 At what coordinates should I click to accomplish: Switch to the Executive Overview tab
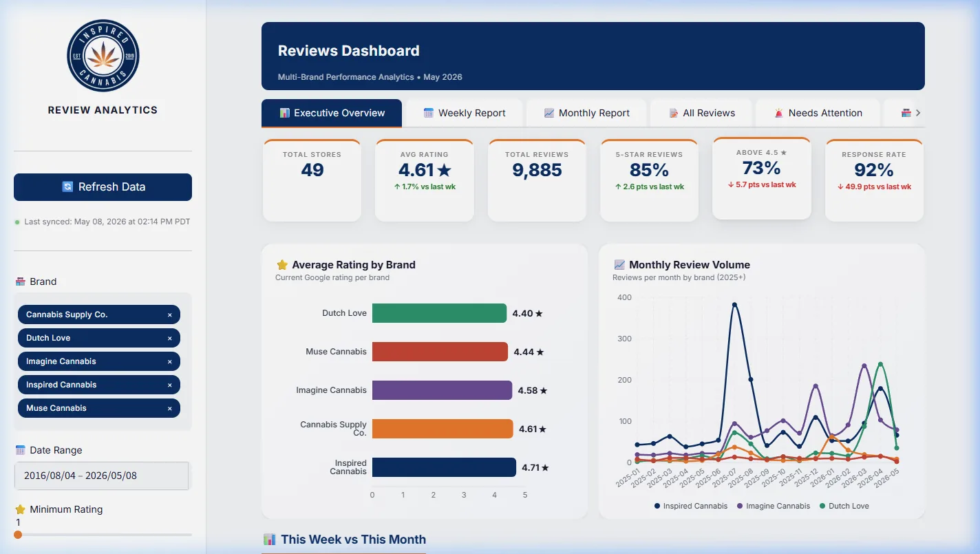click(x=332, y=113)
